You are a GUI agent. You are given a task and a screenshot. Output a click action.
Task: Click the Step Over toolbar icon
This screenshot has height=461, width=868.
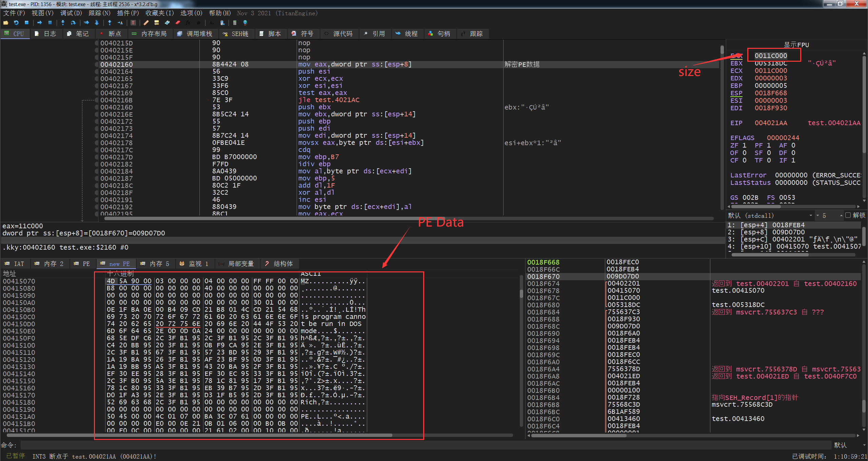click(x=73, y=23)
